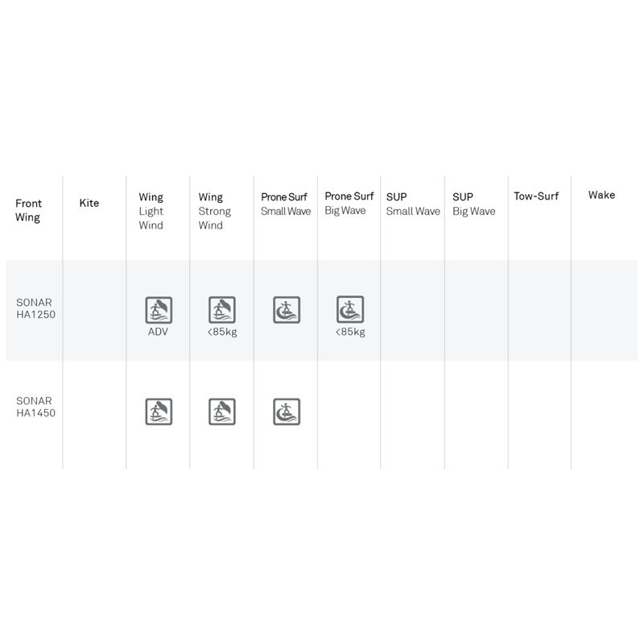Select the Kite column header

[89, 204]
